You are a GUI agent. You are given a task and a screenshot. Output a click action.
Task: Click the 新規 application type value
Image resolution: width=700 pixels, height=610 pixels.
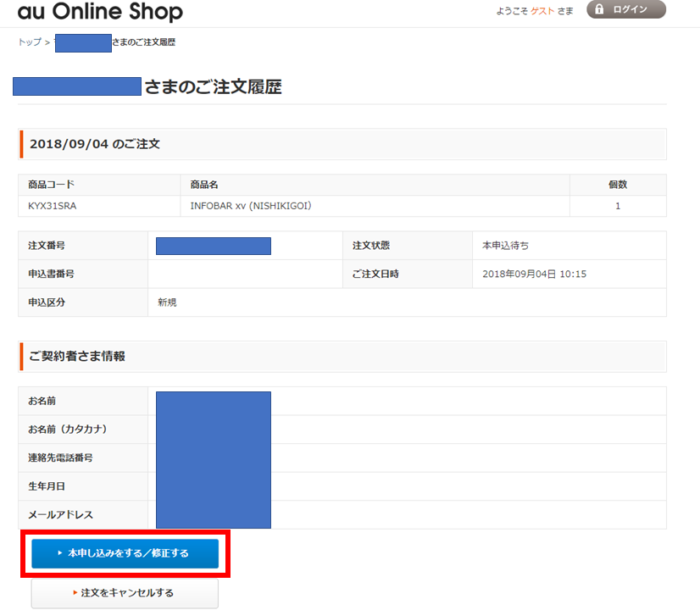167,302
